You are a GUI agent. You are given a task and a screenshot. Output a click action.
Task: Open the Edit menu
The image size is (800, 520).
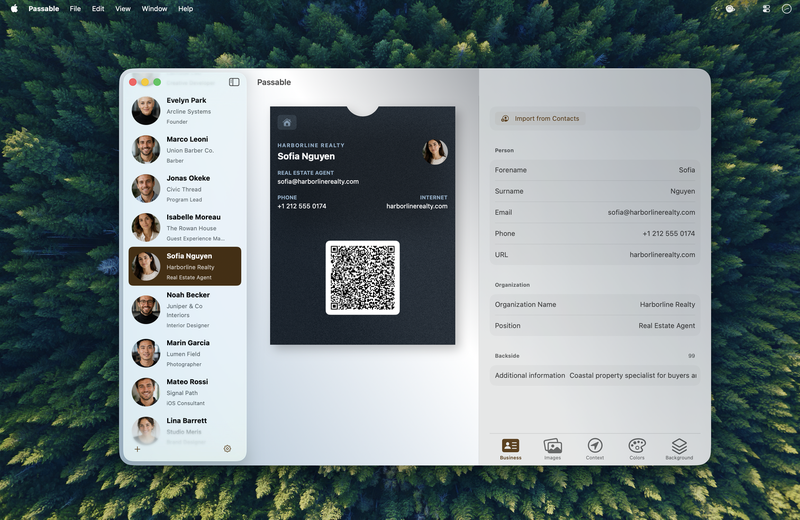(x=98, y=9)
